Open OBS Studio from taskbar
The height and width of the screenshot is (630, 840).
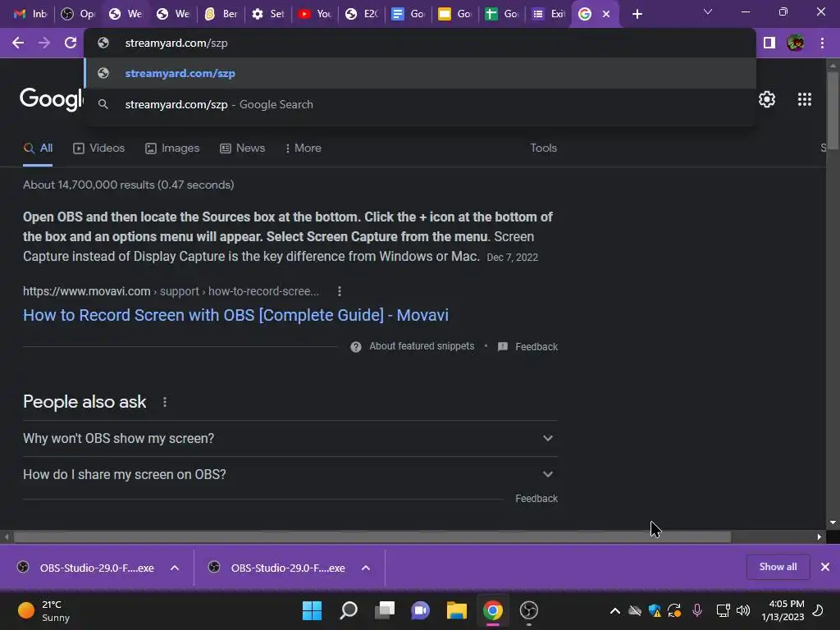click(x=529, y=610)
